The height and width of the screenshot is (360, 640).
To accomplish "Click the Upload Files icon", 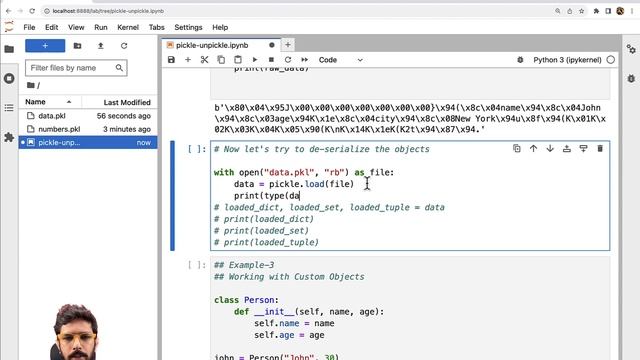I will click(100, 46).
